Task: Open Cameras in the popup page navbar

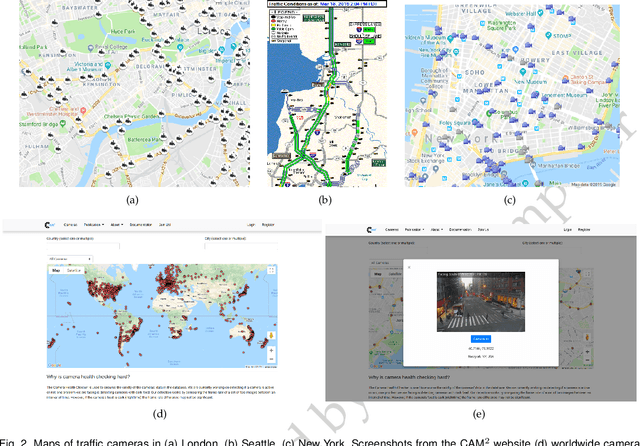Action: (392, 230)
